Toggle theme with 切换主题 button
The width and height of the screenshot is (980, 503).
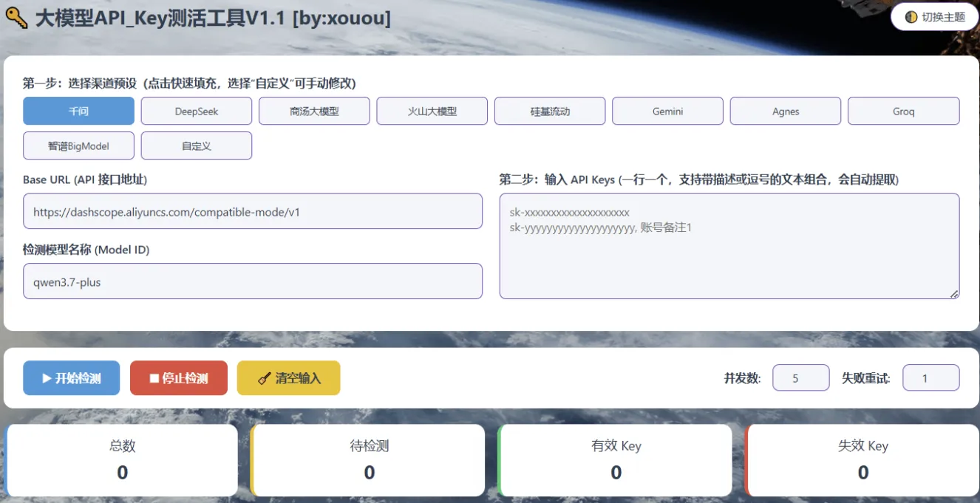(x=935, y=17)
